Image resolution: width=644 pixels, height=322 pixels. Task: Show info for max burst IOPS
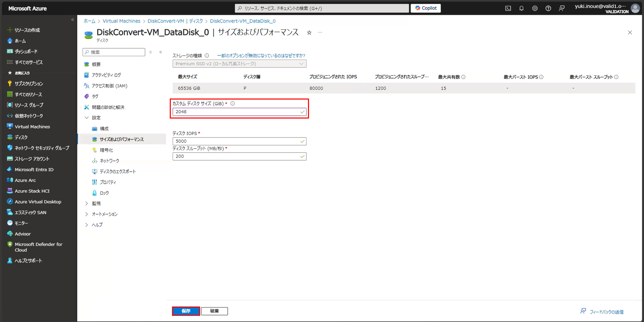coord(541,77)
